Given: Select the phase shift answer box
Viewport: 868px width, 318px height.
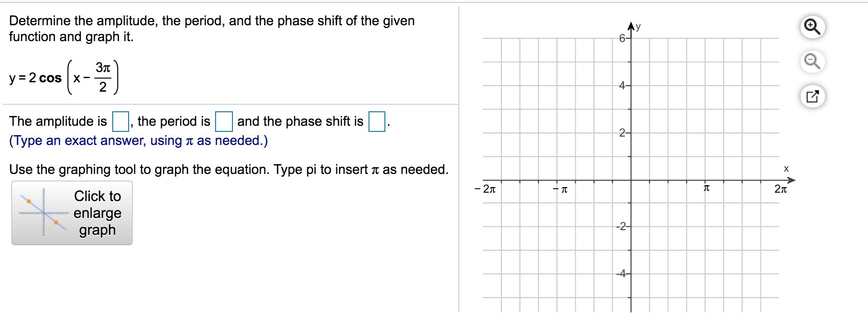Looking at the screenshot, I should click(x=377, y=121).
